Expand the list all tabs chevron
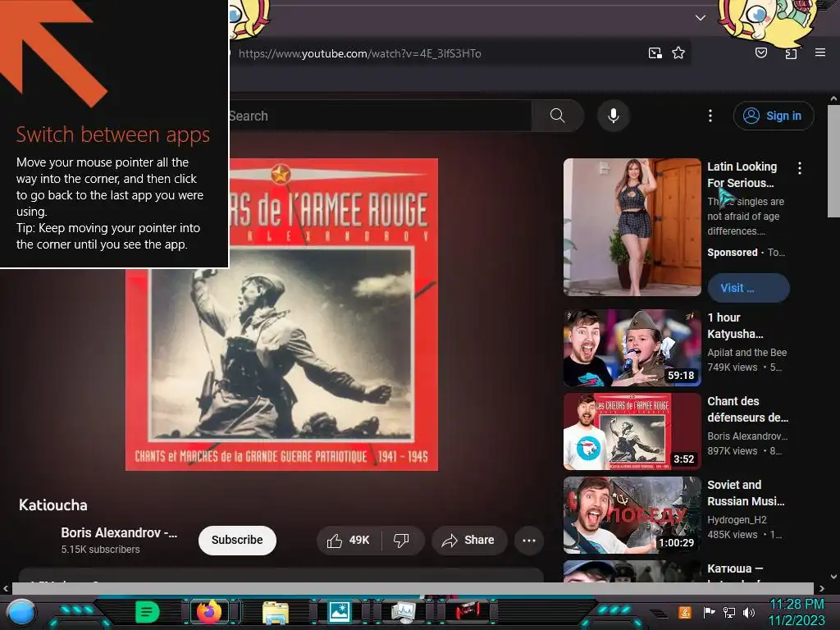Image resolution: width=840 pixels, height=630 pixels. point(700,18)
